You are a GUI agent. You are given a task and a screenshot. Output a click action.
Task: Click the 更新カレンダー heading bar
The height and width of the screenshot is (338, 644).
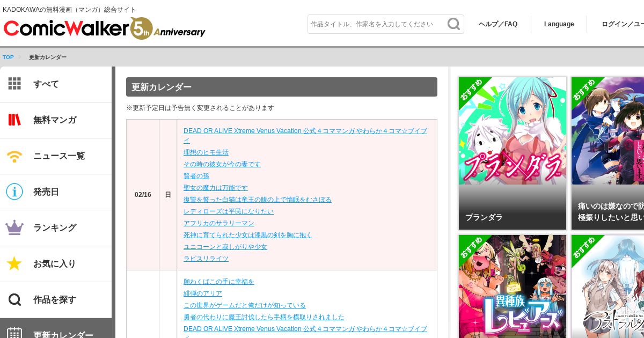[282, 87]
